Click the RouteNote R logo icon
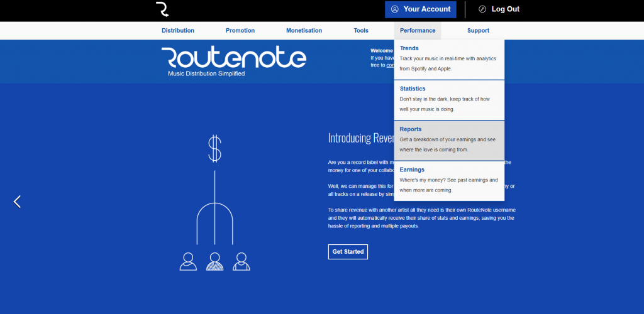Viewport: 644px width, 314px height. 162,9
